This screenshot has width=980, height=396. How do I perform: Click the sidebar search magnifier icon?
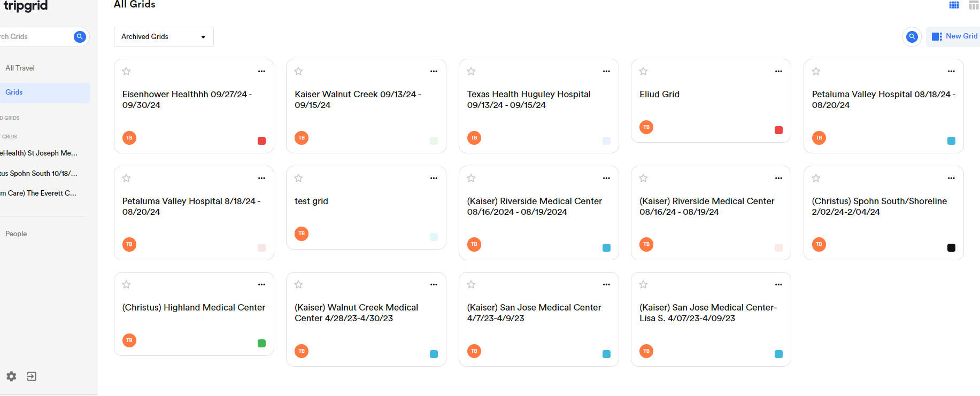80,36
